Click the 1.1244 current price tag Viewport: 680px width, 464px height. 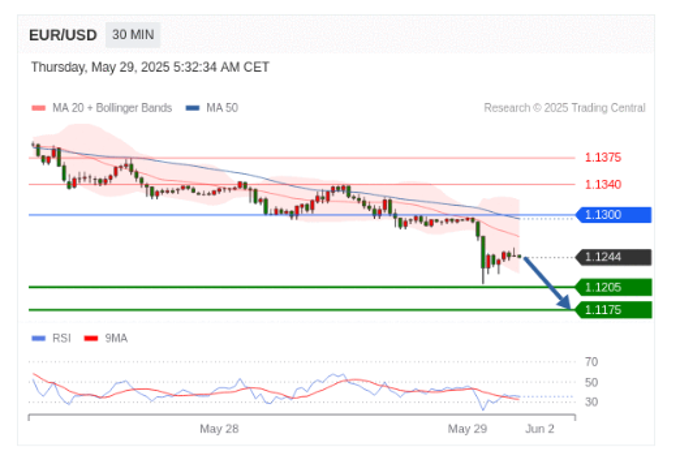coord(613,257)
